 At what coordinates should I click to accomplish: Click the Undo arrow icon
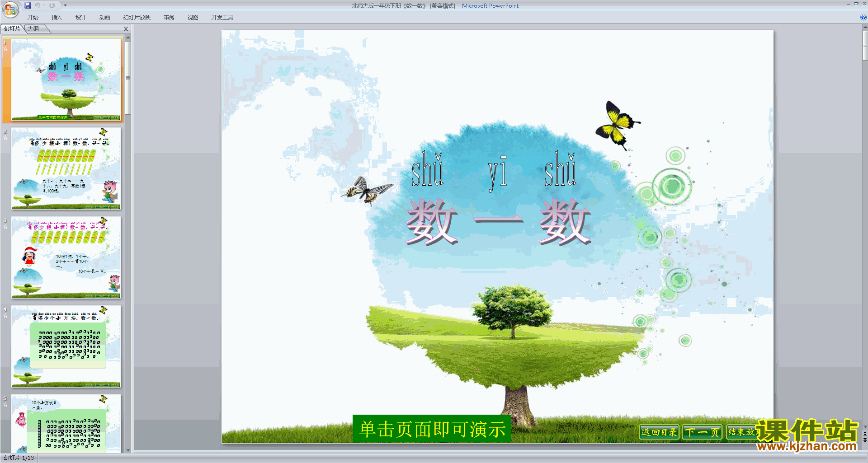[x=38, y=5]
